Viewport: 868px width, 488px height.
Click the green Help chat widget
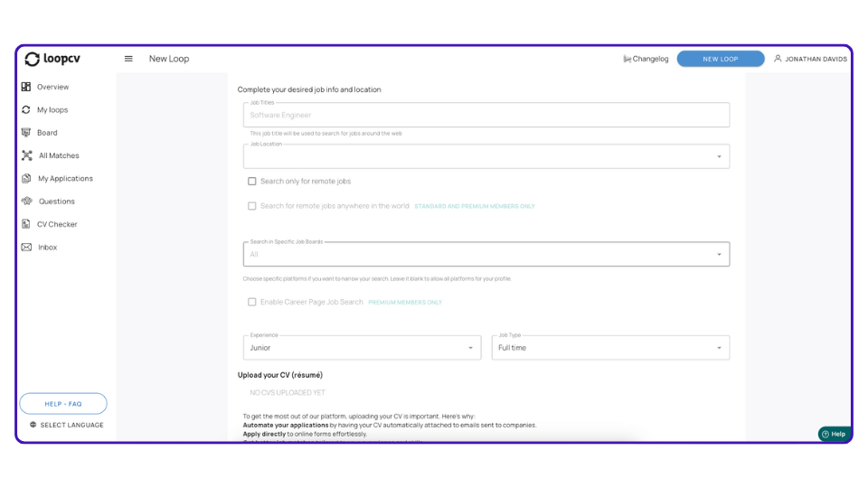tap(835, 435)
